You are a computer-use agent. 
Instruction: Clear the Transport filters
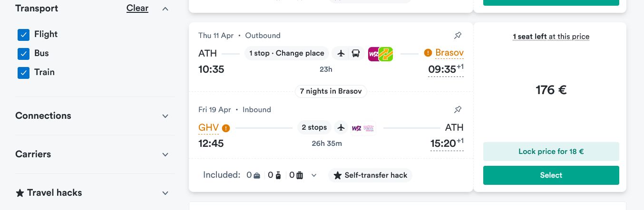(x=137, y=8)
